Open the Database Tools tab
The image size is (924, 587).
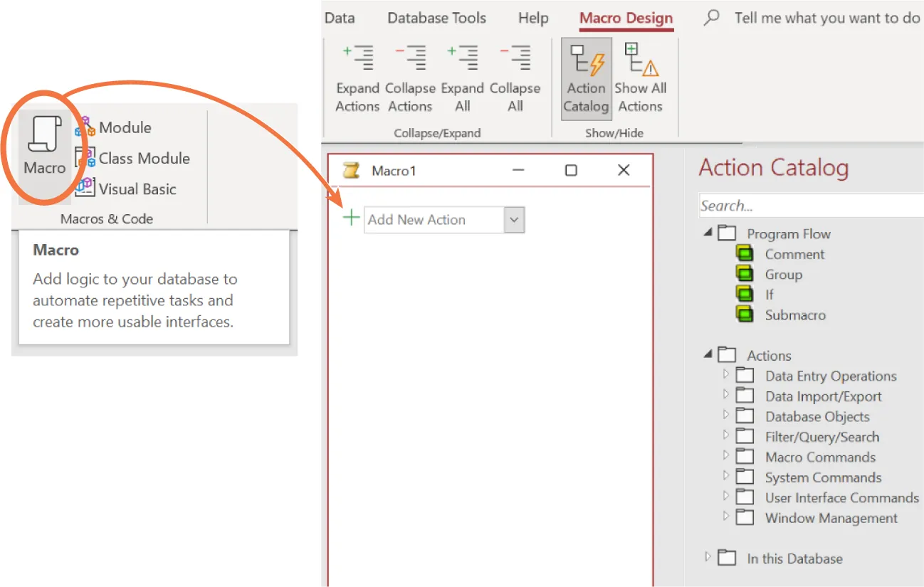(x=436, y=18)
